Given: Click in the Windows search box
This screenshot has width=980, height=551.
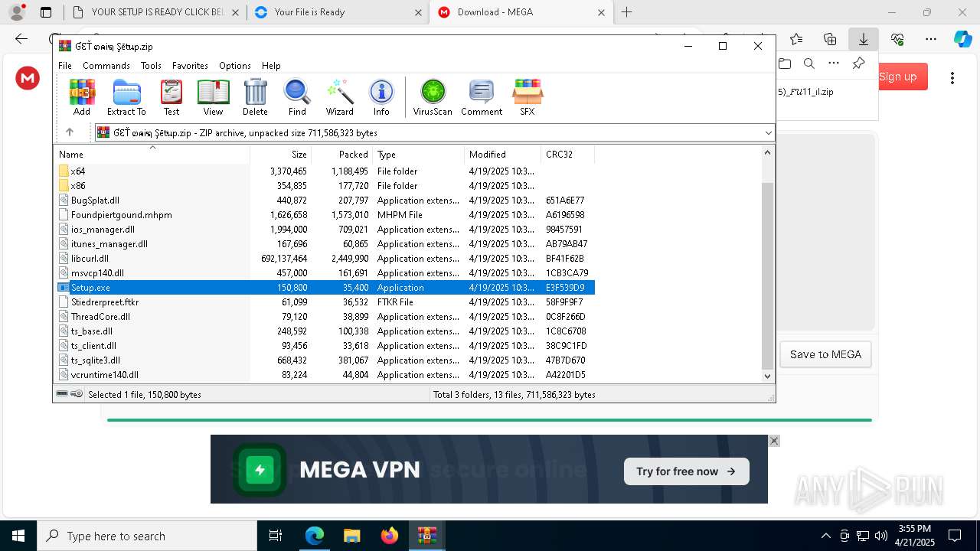Looking at the screenshot, I should click(147, 536).
